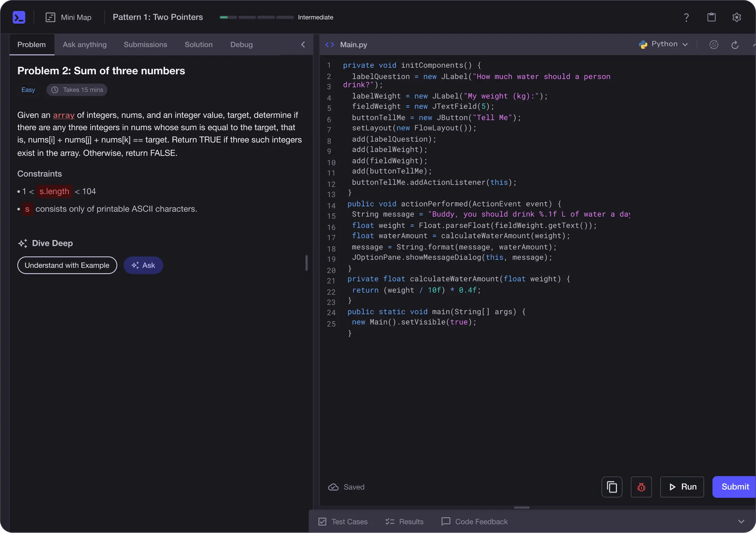The height and width of the screenshot is (533, 756).
Task: Open the settings gear icon
Action: coord(736,17)
